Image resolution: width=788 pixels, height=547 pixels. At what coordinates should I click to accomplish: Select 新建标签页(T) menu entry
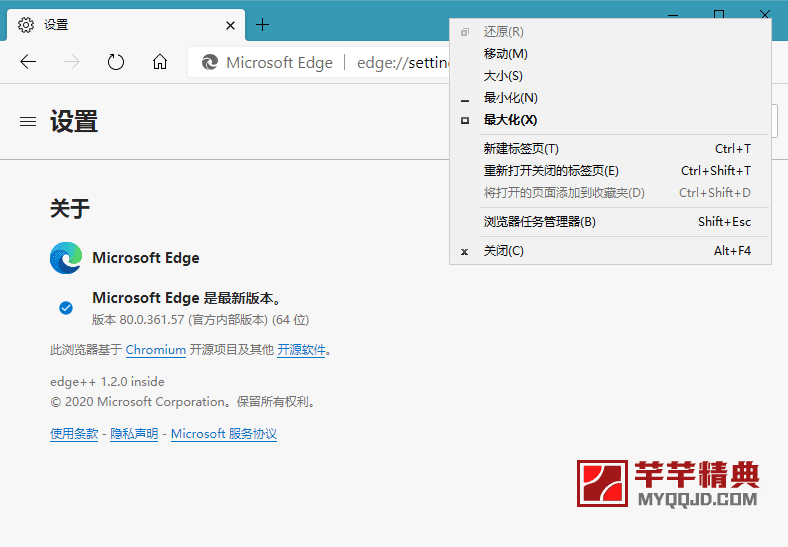[610, 149]
